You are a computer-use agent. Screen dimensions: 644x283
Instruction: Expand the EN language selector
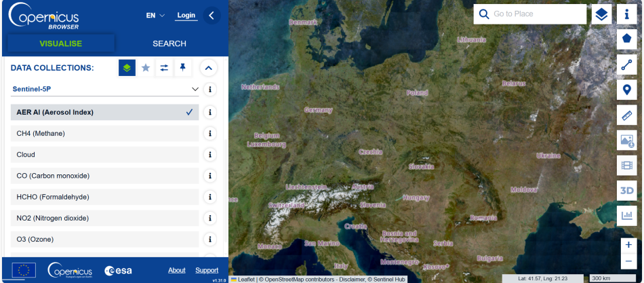coord(155,16)
